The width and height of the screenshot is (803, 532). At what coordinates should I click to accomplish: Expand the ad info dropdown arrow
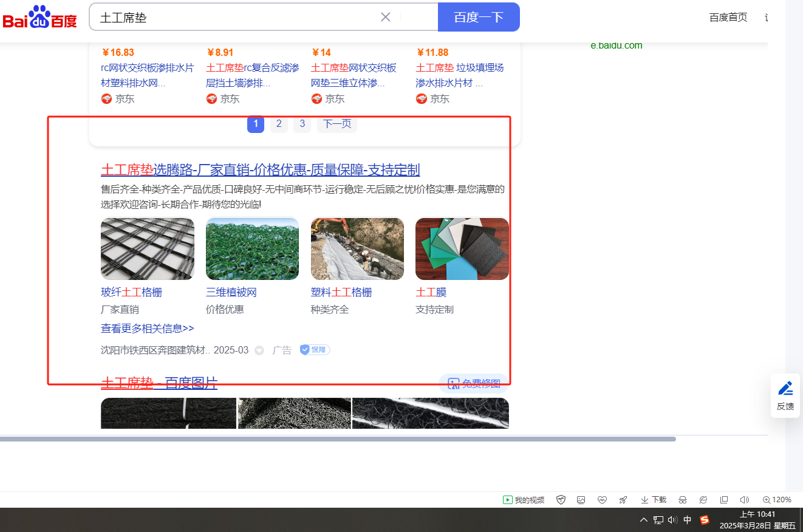[259, 350]
